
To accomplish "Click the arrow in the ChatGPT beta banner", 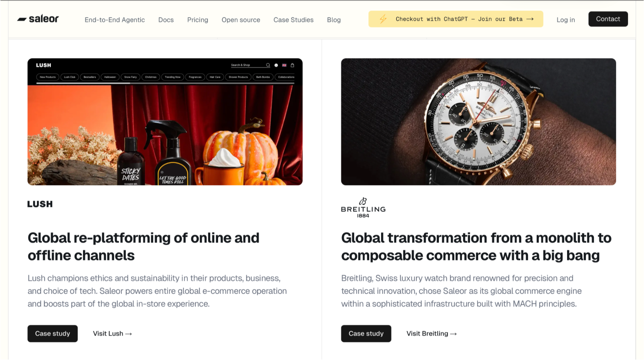I will (530, 19).
